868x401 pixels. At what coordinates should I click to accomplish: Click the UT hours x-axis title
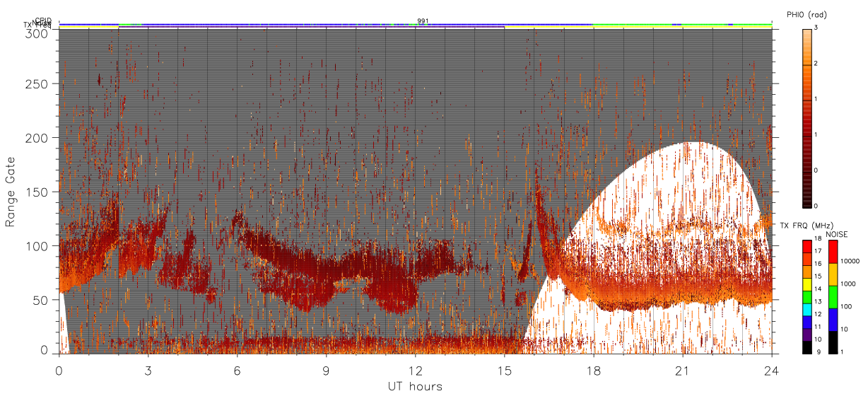[415, 387]
